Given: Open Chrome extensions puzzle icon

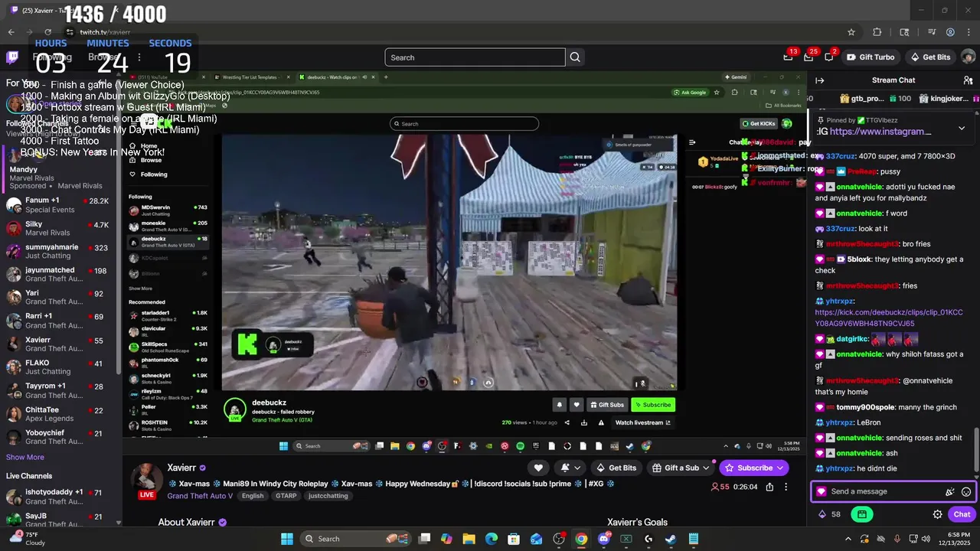Looking at the screenshot, I should point(877,32).
